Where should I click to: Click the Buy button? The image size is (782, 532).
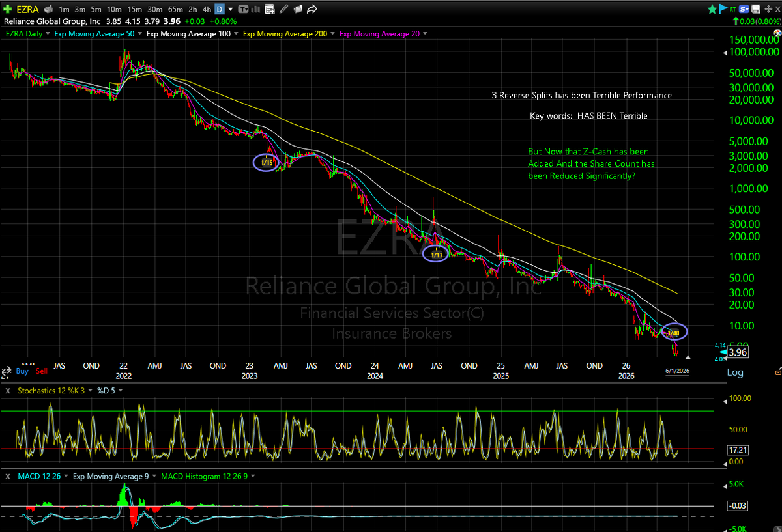tap(22, 371)
